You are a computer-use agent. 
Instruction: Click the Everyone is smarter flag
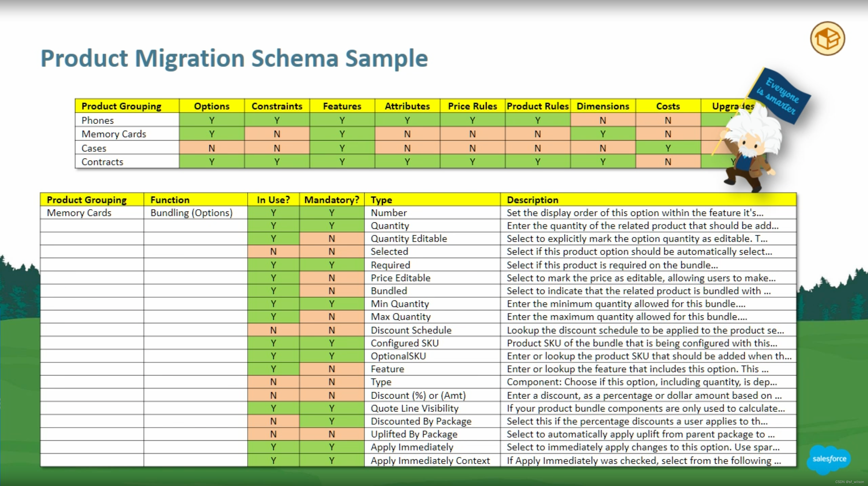pyautogui.click(x=781, y=95)
